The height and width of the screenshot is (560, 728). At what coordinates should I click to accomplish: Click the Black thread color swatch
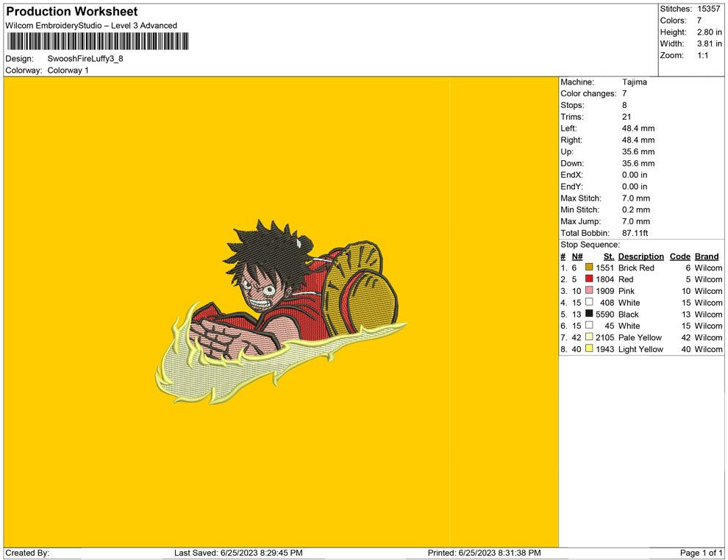(x=589, y=314)
